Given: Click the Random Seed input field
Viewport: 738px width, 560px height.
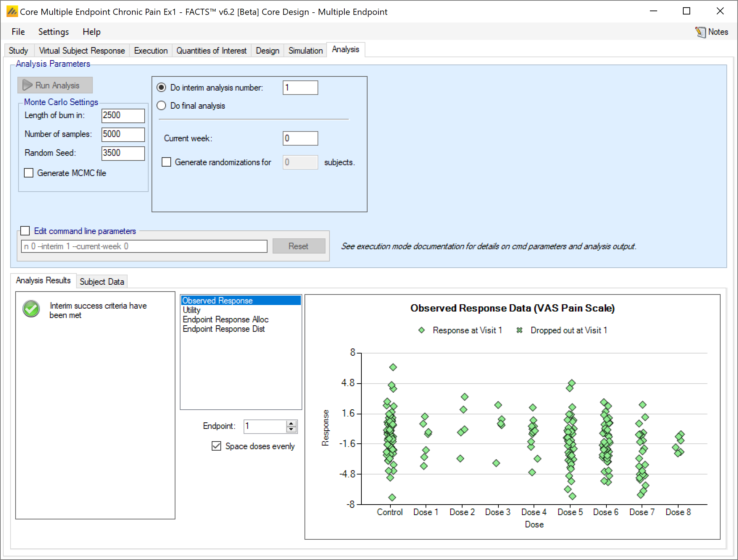Looking at the screenshot, I should point(123,153).
